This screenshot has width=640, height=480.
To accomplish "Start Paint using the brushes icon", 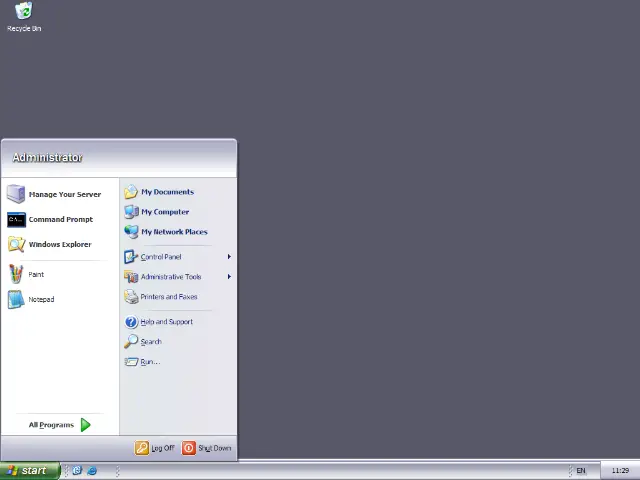I will 16,274.
